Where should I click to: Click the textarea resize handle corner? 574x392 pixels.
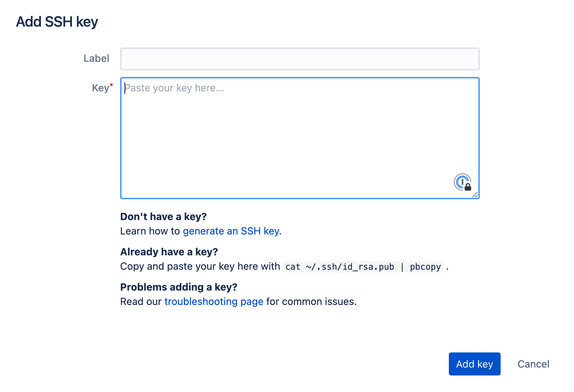click(x=475, y=195)
